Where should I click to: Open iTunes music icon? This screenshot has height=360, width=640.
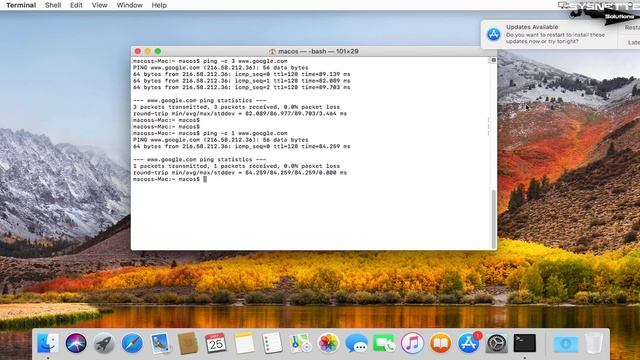412,343
